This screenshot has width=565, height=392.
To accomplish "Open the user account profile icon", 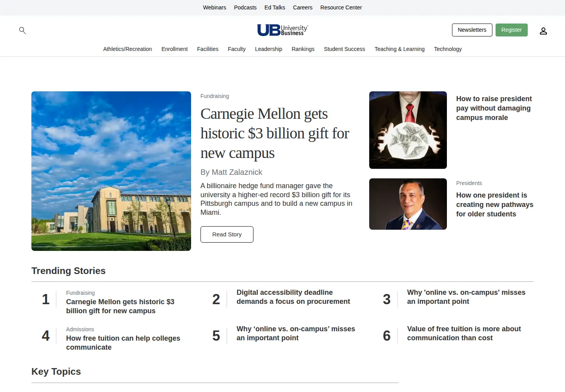I will click(x=543, y=31).
